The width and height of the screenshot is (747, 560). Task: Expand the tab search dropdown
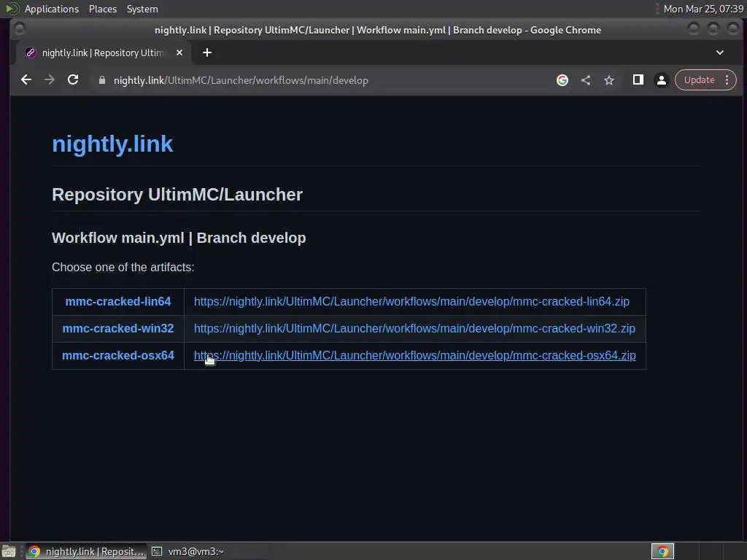point(720,52)
